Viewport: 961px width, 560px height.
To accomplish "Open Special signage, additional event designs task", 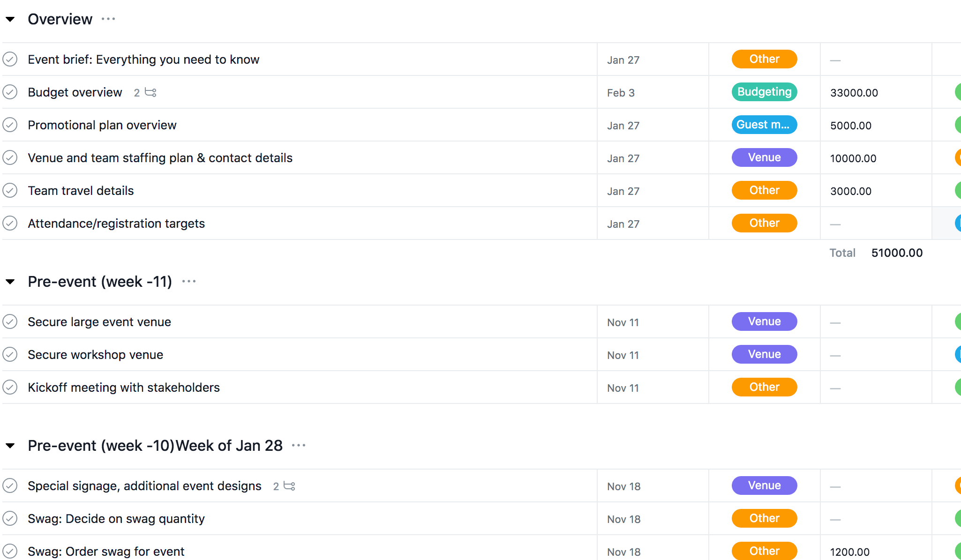I will 144,486.
